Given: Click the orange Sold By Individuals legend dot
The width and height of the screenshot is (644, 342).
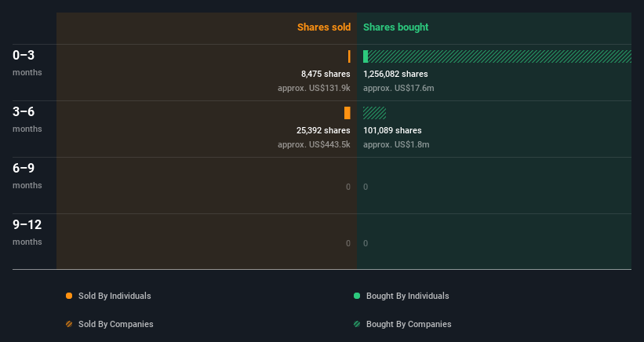Looking at the screenshot, I should point(69,296).
